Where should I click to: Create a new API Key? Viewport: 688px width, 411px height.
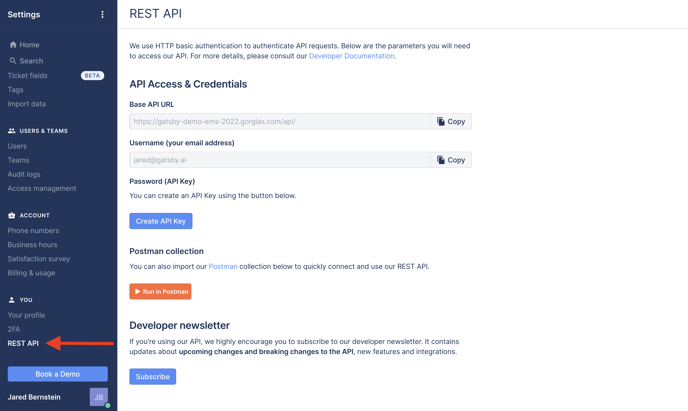coord(161,221)
